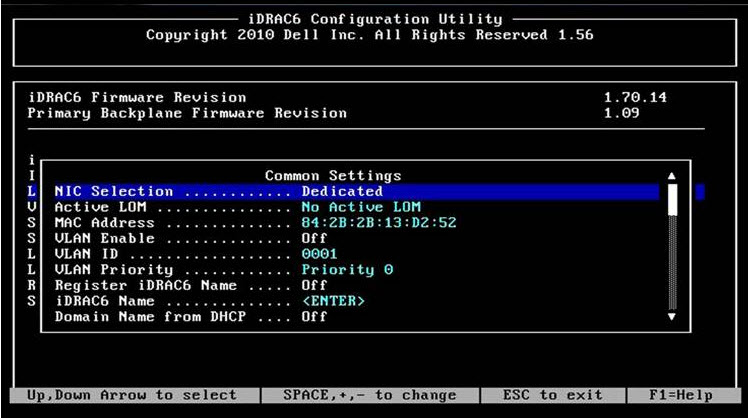Click firmware version 1.70.14
Screen dimensions: 748x418
click(x=635, y=97)
